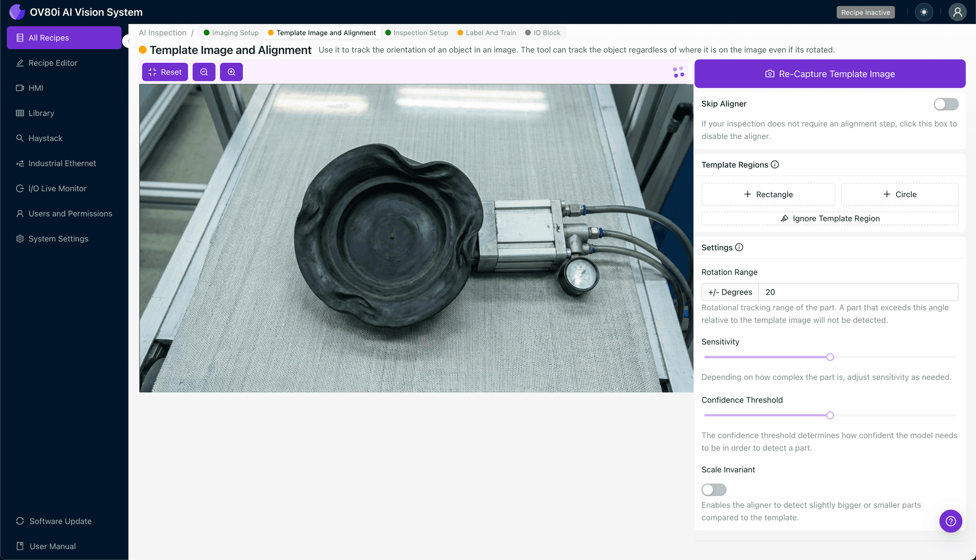Click the zoom in magnifier icon

click(x=231, y=72)
